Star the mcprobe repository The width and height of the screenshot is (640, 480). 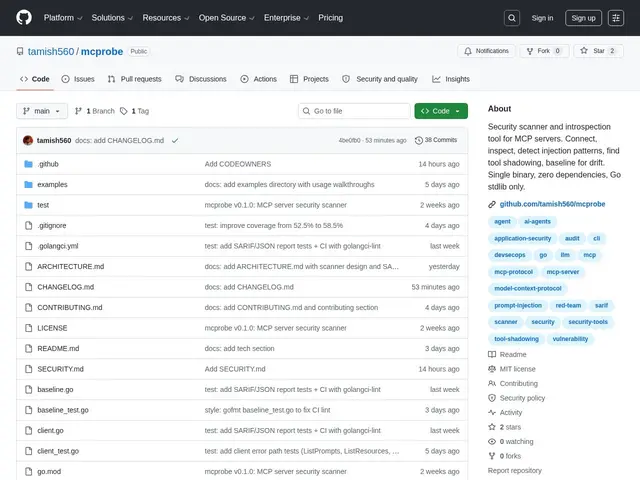pyautogui.click(x=598, y=51)
